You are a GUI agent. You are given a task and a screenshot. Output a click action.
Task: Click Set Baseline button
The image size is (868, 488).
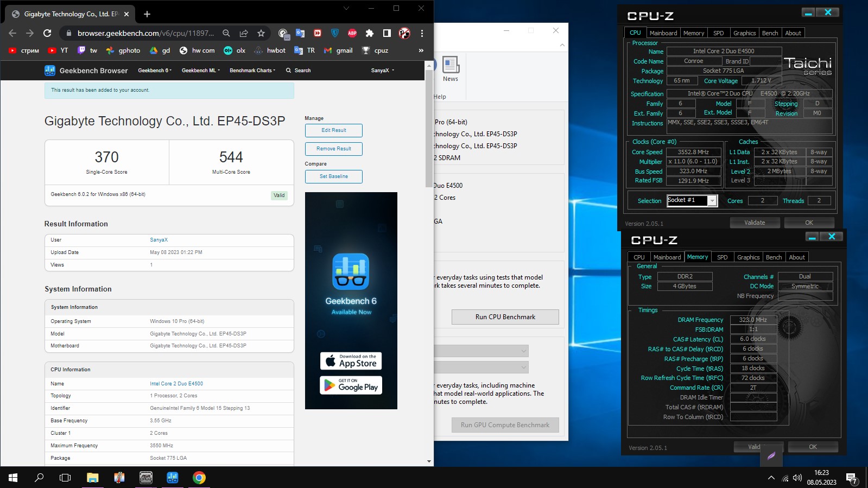334,176
